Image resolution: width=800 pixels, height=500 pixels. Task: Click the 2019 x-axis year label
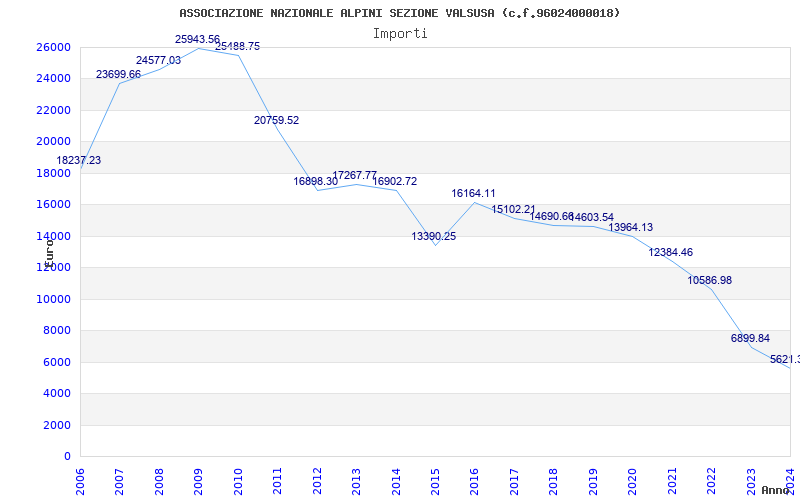coord(593,481)
